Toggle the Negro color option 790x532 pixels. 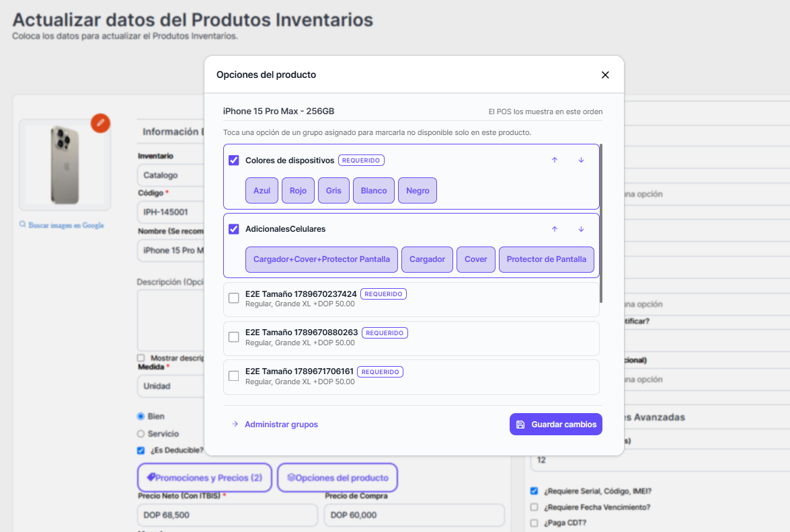coord(417,190)
